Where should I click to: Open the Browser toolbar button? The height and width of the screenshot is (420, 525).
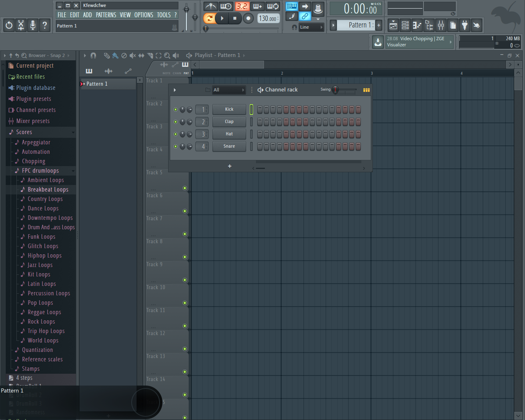click(429, 25)
